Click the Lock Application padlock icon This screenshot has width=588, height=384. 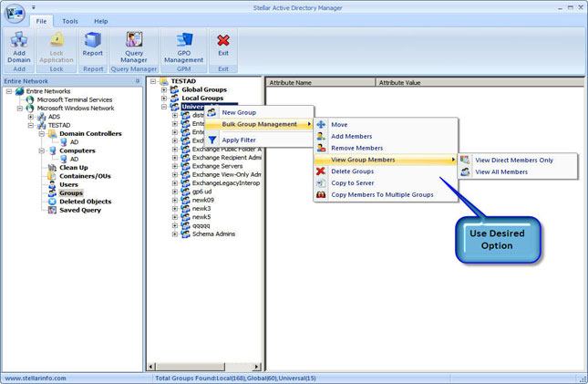click(x=57, y=40)
